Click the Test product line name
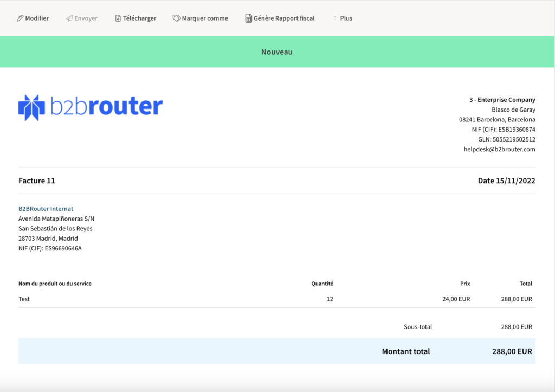The width and height of the screenshot is (555, 392). tap(24, 299)
